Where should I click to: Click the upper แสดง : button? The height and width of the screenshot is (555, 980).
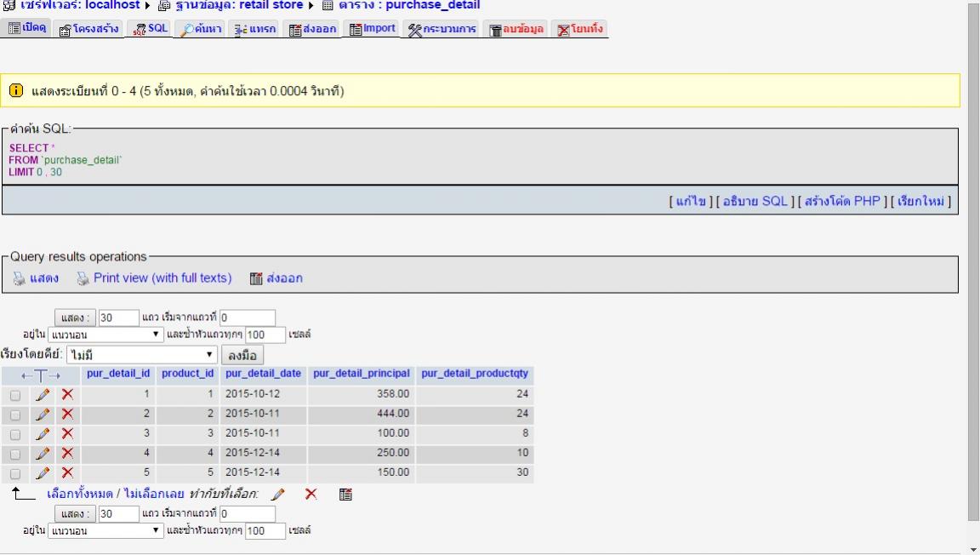click(75, 318)
